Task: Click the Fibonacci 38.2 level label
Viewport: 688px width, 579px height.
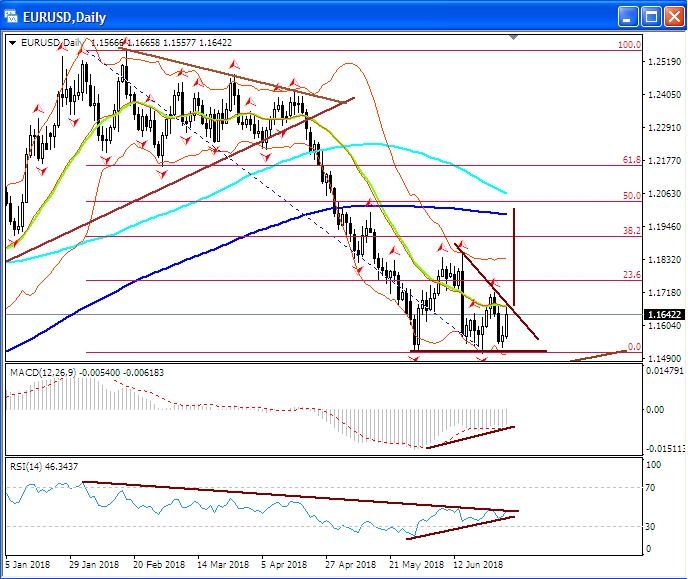Action: click(630, 231)
